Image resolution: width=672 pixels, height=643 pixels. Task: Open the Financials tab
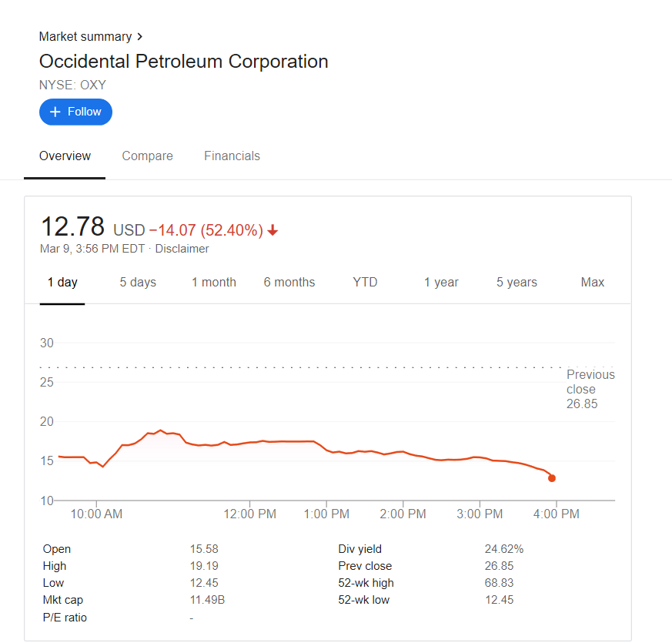[x=232, y=156]
